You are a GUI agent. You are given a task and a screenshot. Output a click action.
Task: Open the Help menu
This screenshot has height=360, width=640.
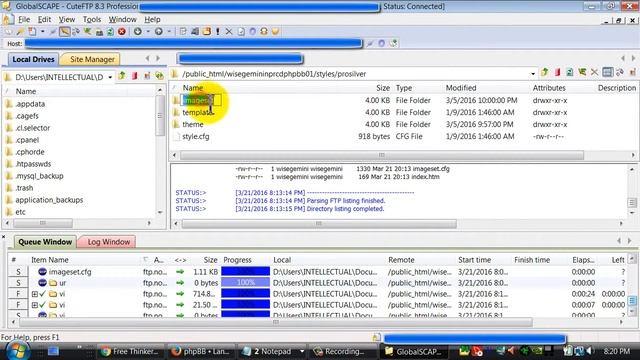[152, 19]
